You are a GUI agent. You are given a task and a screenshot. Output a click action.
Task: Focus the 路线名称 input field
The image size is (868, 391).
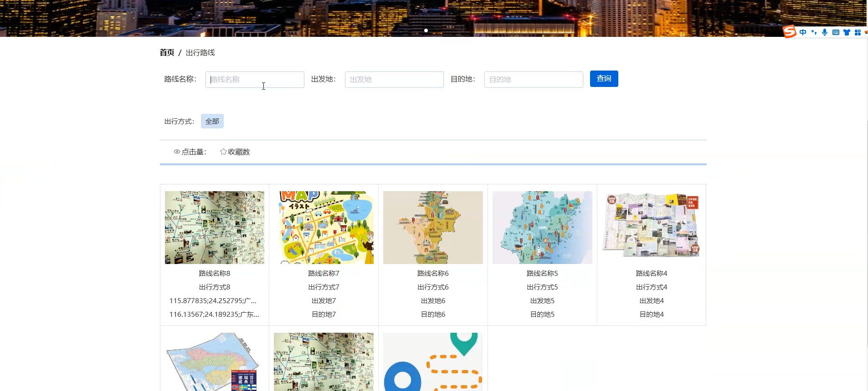(x=255, y=80)
